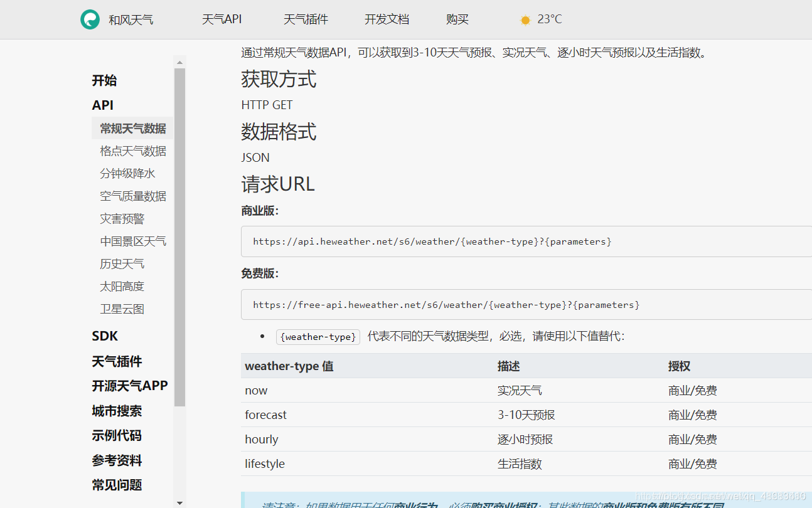Expand the API section in sidebar
Image resolution: width=812 pixels, height=508 pixels.
point(103,105)
